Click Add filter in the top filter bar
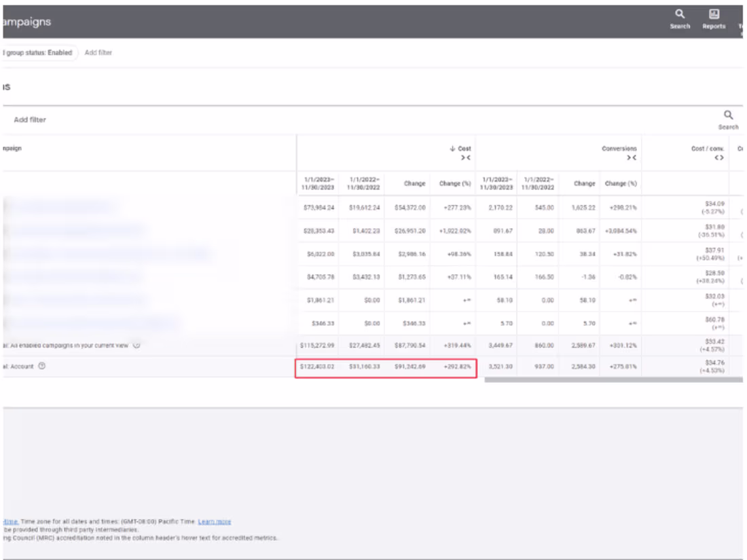 tap(99, 52)
